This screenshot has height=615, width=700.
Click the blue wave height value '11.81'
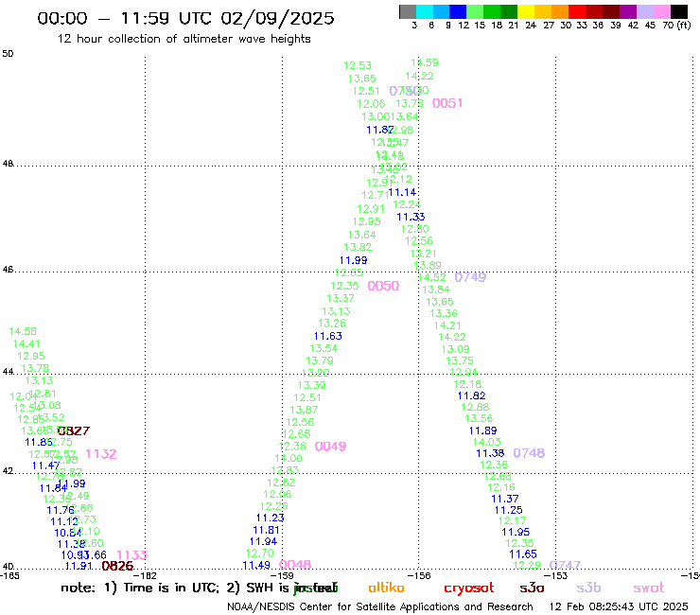267,530
